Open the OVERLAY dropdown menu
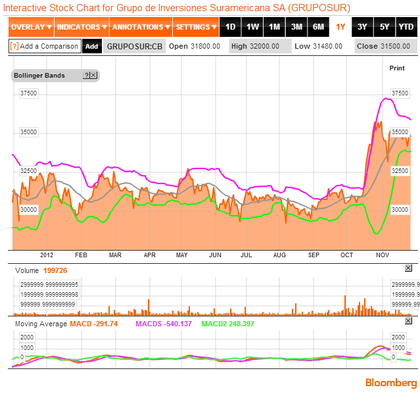420x398 pixels. click(31, 27)
